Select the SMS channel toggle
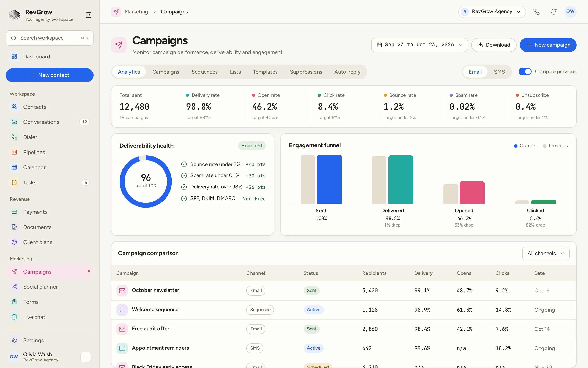 click(x=499, y=72)
